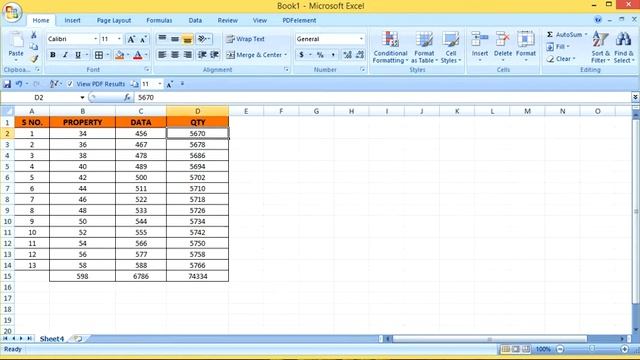The width and height of the screenshot is (640, 360).
Task: Click the Excel Help question icon
Action: pyautogui.click(x=598, y=20)
